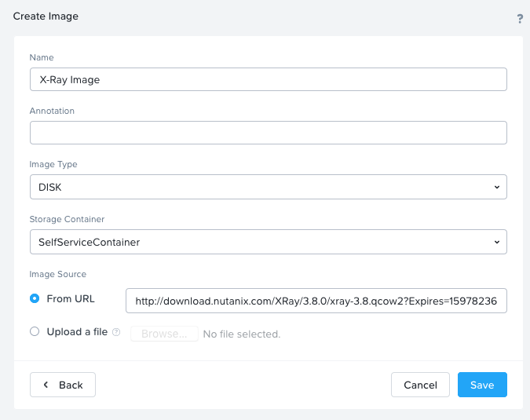Click the 'From URL' option label
Screen dimensions: 530x420
70,298
